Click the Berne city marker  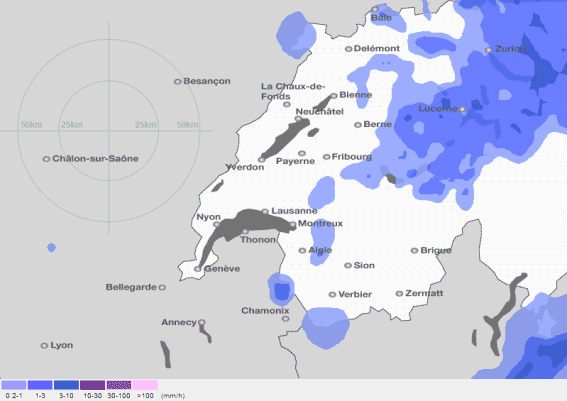point(358,125)
